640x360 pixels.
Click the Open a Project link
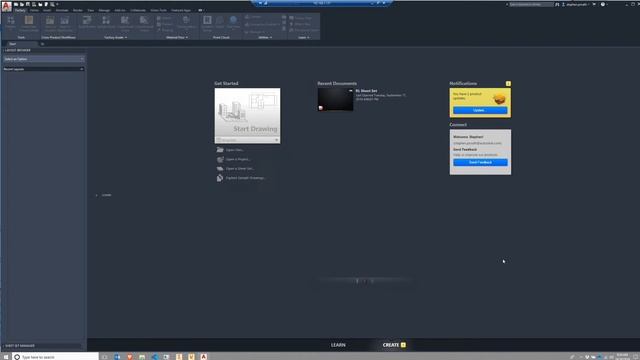[238, 159]
